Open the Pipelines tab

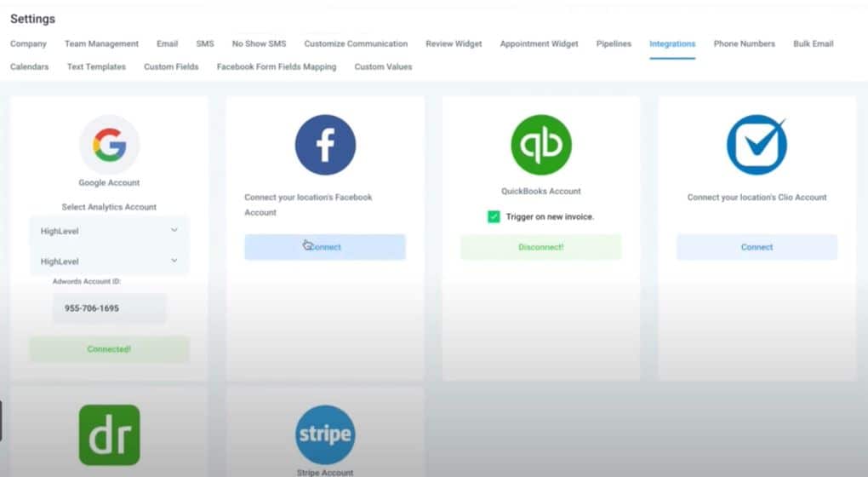(614, 43)
